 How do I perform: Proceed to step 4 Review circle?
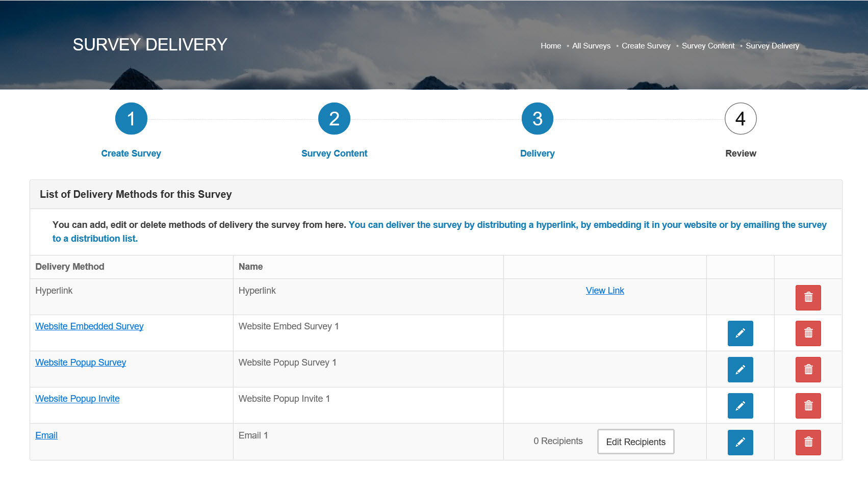click(740, 119)
